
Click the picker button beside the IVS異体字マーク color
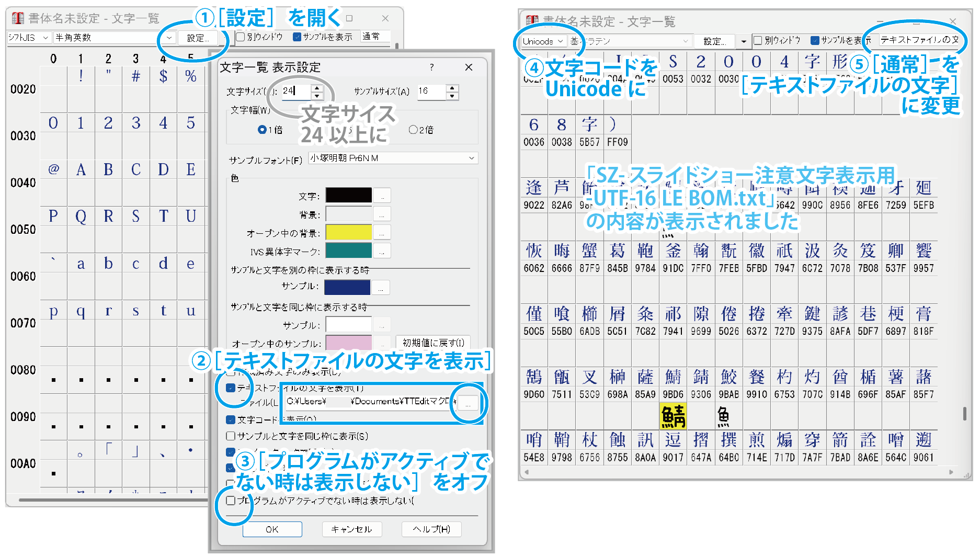click(382, 251)
